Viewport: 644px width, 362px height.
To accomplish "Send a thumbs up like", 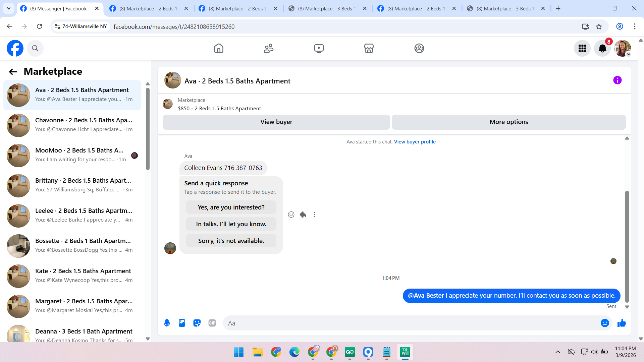I will click(x=622, y=323).
